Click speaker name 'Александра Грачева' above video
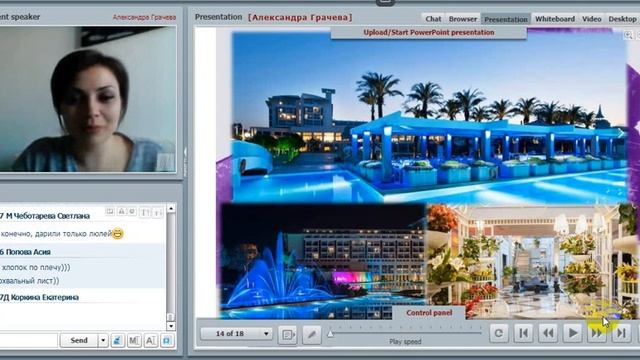 click(x=144, y=17)
